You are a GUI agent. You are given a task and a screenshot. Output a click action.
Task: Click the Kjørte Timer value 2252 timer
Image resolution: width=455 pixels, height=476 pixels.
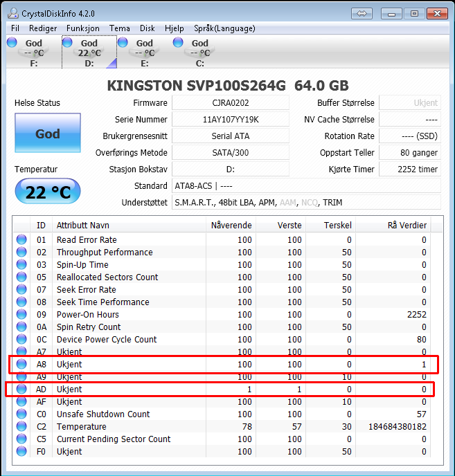410,169
